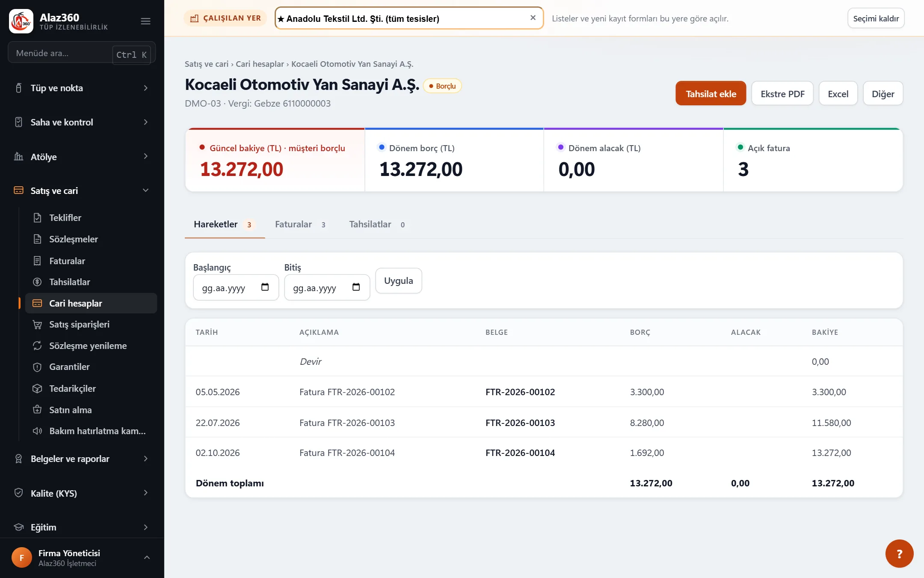The image size is (924, 578).
Task: Expand the Eğitim menu section
Action: pos(81,527)
